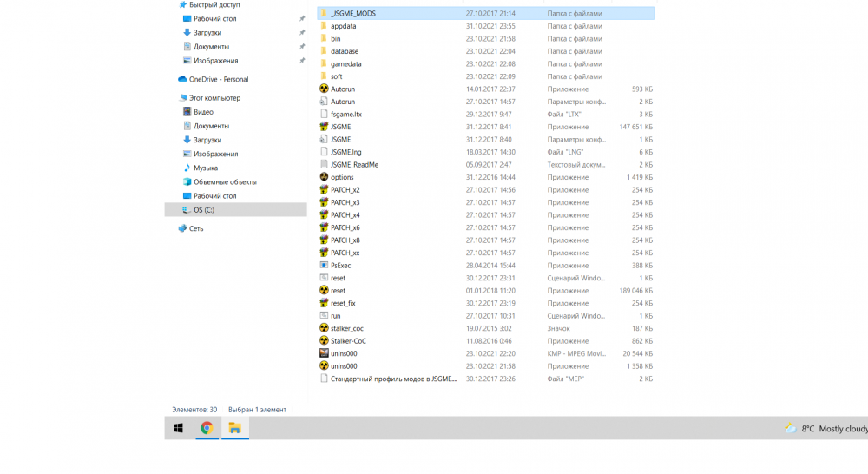Select the fsgame.ltx file name

tap(346, 114)
